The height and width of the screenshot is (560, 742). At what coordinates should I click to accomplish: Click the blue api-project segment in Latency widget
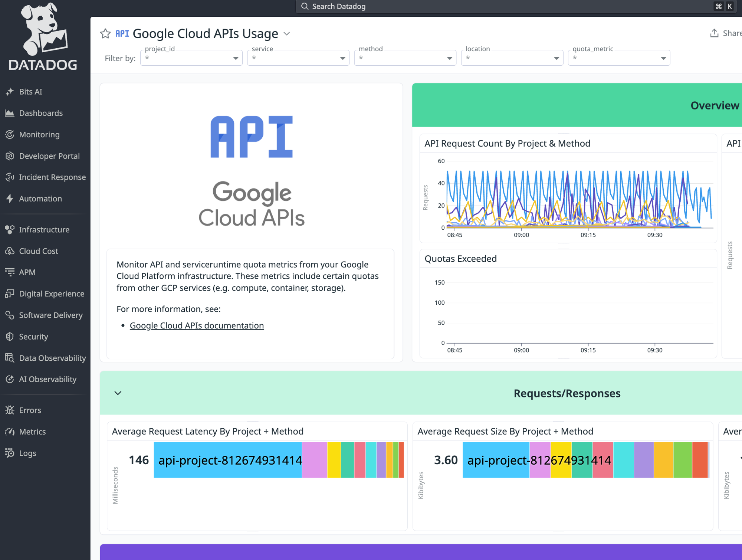point(228,460)
